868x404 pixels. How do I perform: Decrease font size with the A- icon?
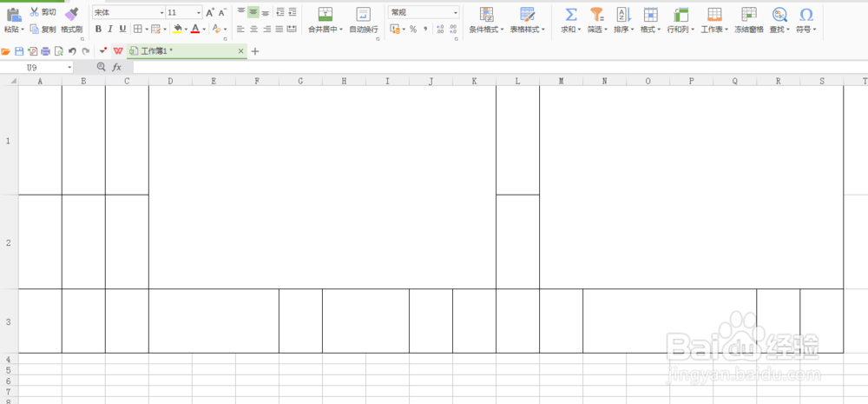coord(222,12)
